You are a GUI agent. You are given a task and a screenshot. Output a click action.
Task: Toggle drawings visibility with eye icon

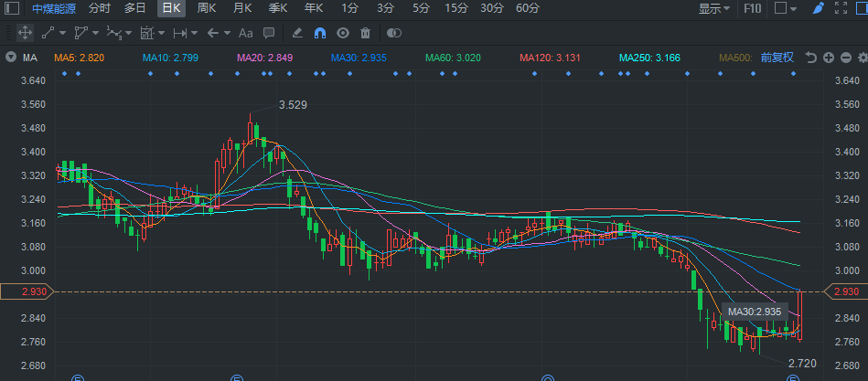pyautogui.click(x=343, y=33)
